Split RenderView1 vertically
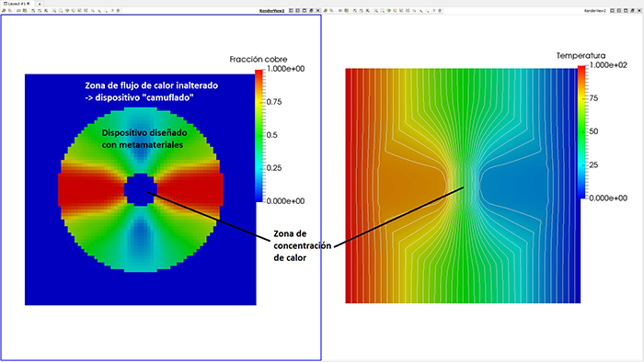This screenshot has width=644, height=362. [x=298, y=11]
